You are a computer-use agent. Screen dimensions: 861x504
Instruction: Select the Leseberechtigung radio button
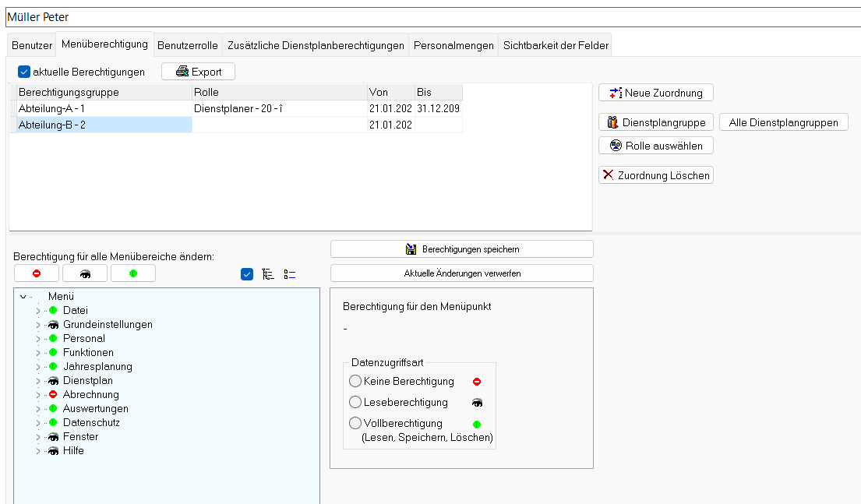(355, 402)
